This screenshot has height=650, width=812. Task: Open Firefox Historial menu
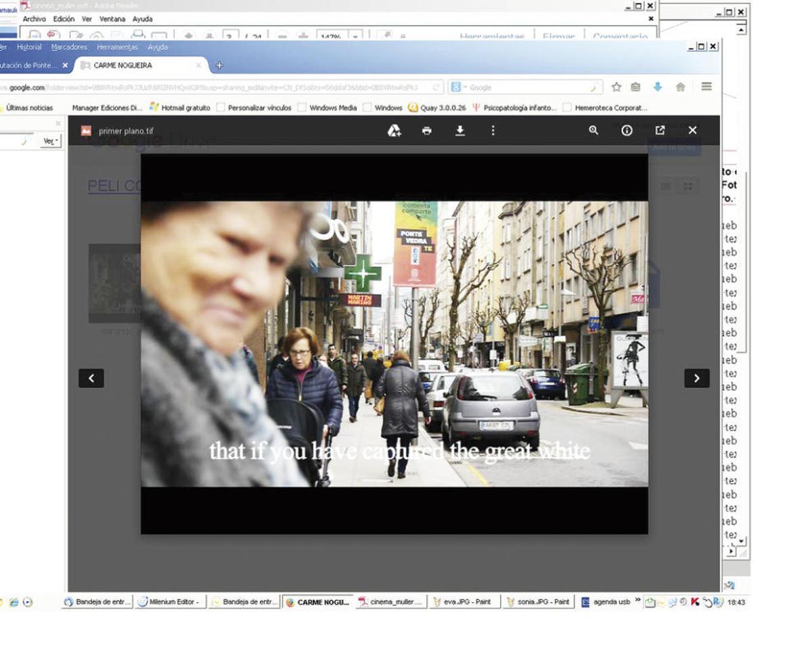[x=29, y=47]
